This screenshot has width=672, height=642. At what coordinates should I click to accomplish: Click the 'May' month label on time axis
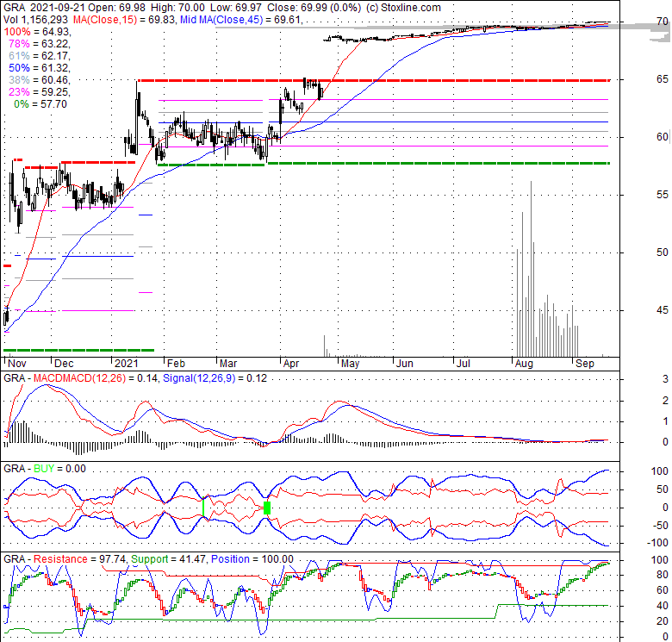click(350, 364)
